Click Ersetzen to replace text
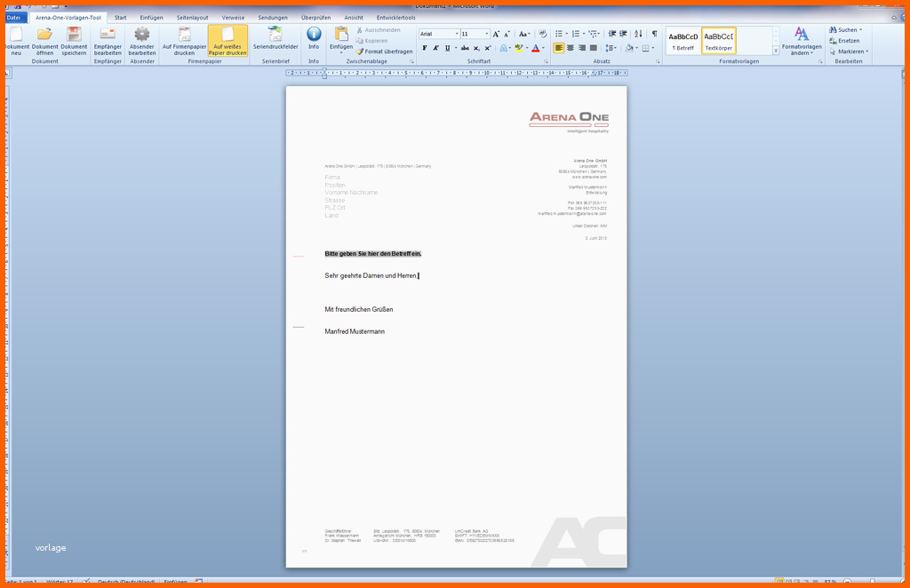 844,41
